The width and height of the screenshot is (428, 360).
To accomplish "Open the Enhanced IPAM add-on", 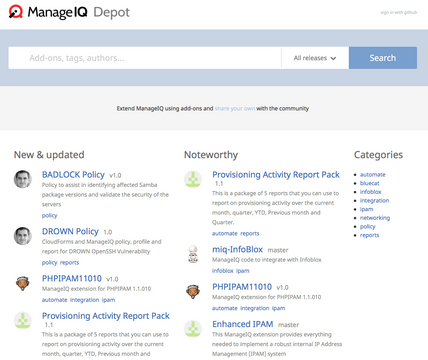I will [x=243, y=324].
